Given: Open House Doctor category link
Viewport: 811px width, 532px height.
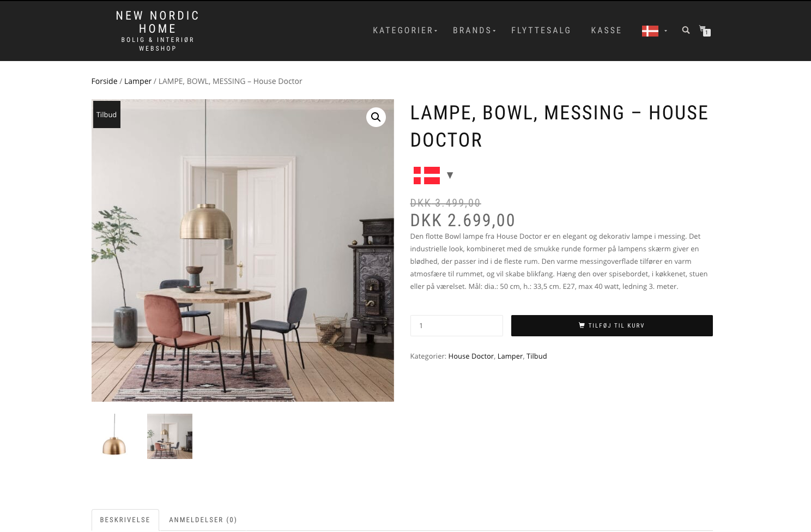Looking at the screenshot, I should [471, 356].
